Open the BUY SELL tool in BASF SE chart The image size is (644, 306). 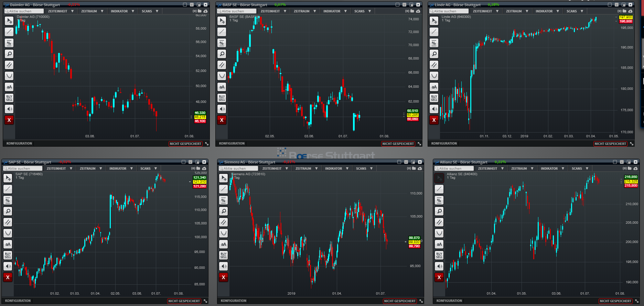coord(222,98)
